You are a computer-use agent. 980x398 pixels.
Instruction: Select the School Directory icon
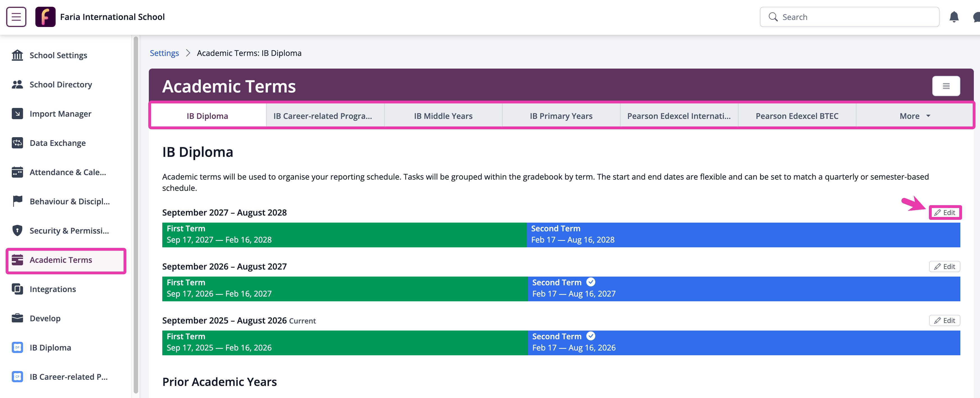[x=17, y=84]
